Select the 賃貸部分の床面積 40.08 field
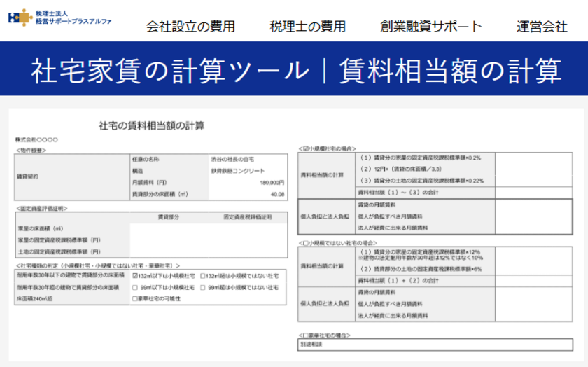Image resolution: width=588 pixels, height=367 pixels. tap(248, 194)
